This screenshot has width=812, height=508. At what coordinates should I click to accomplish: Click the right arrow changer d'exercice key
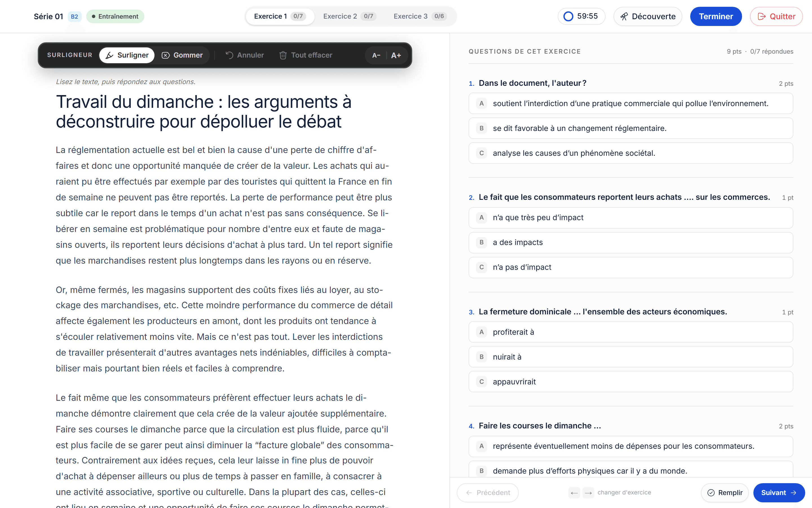pyautogui.click(x=588, y=493)
